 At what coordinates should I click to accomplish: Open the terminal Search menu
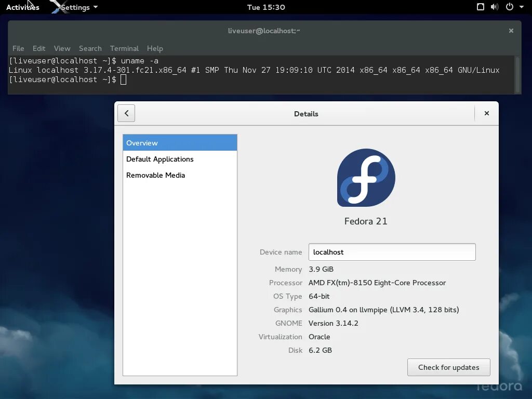pos(90,48)
